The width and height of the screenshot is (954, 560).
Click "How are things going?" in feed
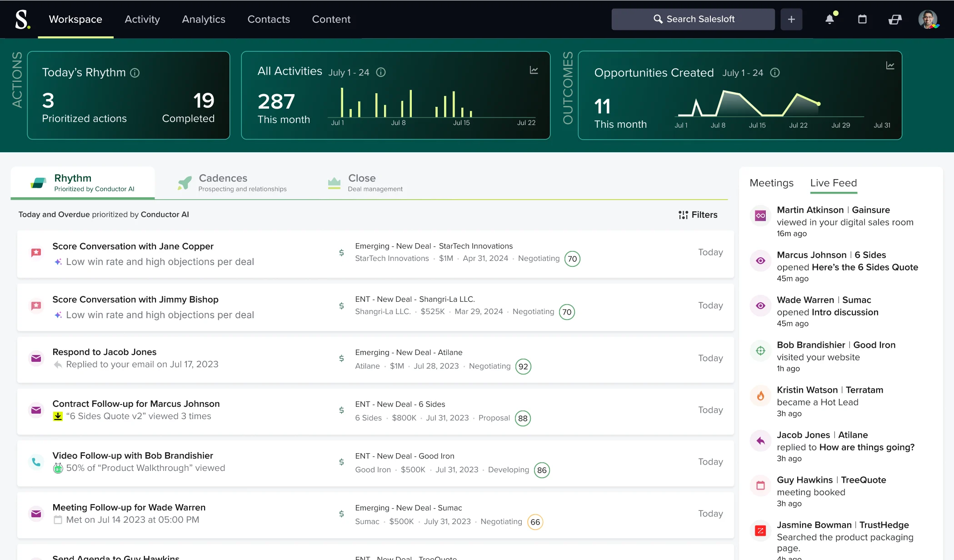867,447
